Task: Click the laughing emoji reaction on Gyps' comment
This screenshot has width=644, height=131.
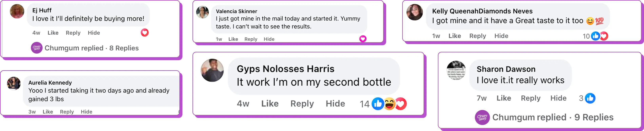Action: click(389, 104)
